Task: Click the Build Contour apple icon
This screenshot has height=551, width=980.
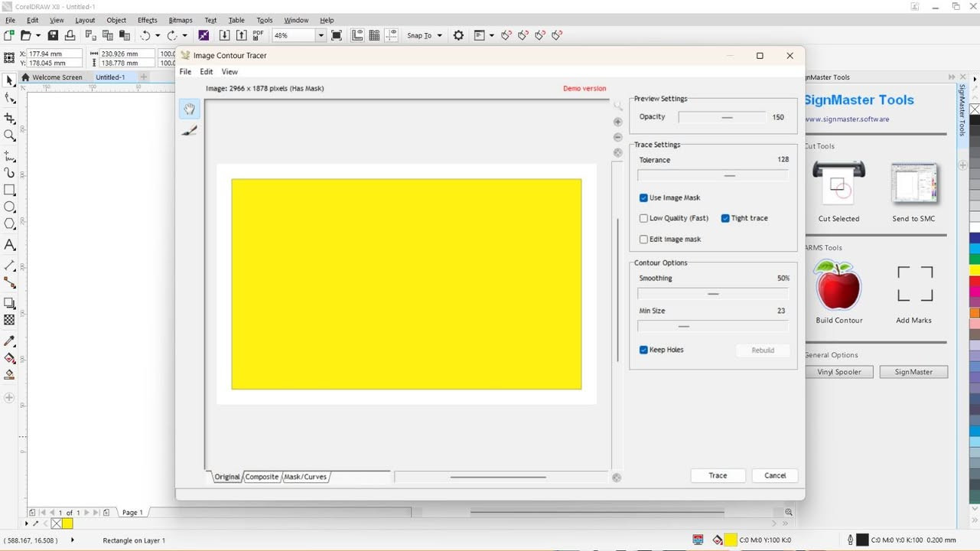Action: click(838, 285)
